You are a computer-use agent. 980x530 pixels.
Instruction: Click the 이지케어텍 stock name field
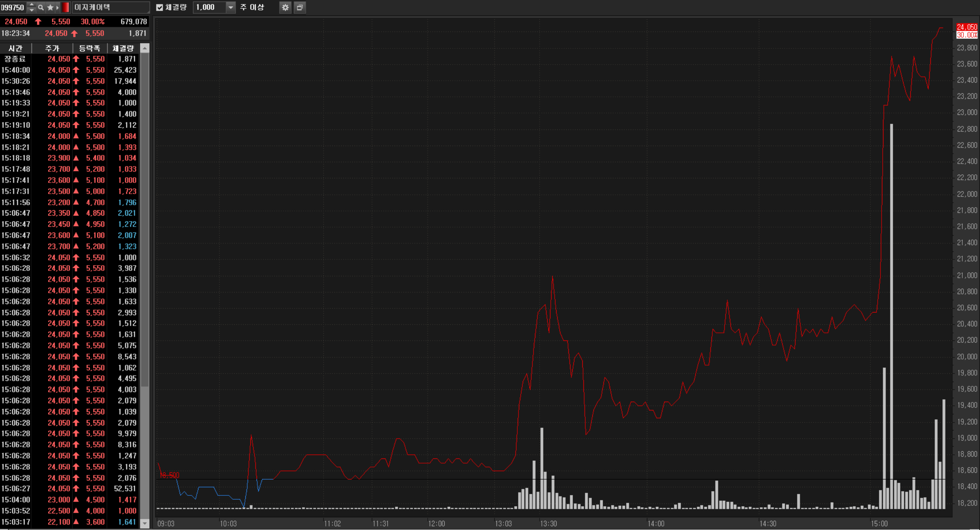click(111, 7)
